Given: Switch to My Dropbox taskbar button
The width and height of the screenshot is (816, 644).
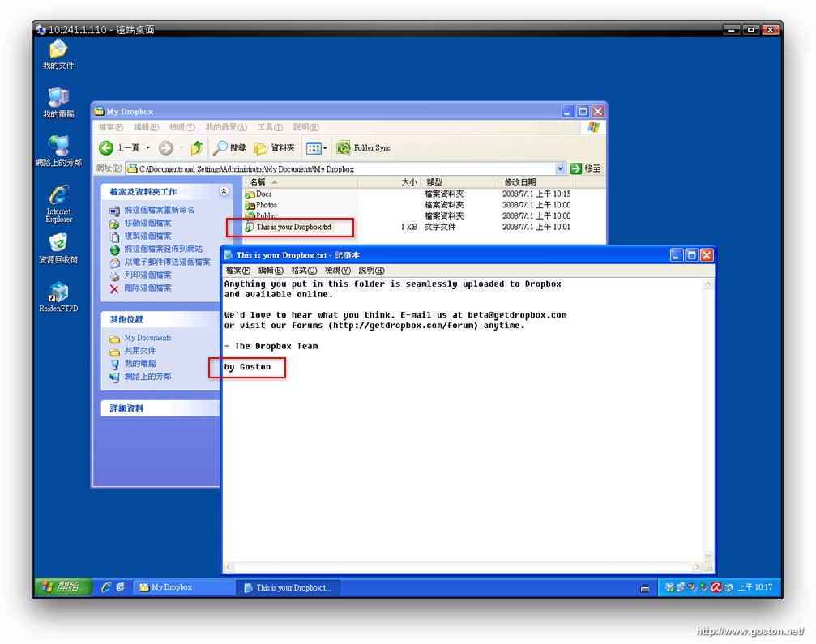Looking at the screenshot, I should [x=184, y=587].
